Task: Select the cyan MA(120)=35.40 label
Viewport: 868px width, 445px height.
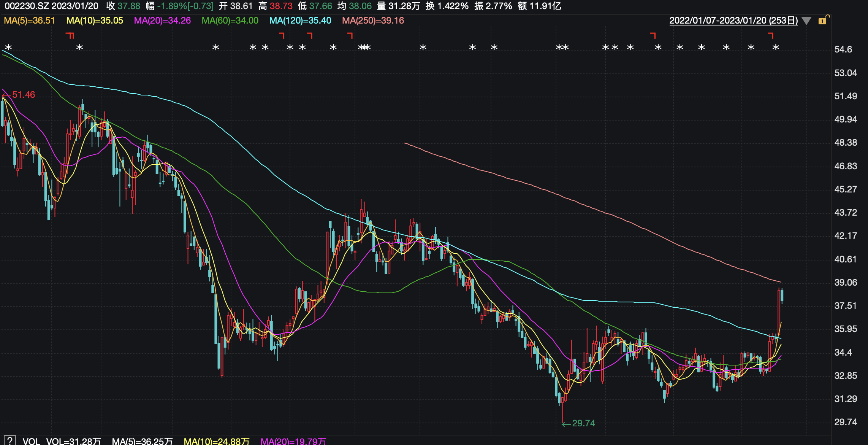Action: (300, 21)
